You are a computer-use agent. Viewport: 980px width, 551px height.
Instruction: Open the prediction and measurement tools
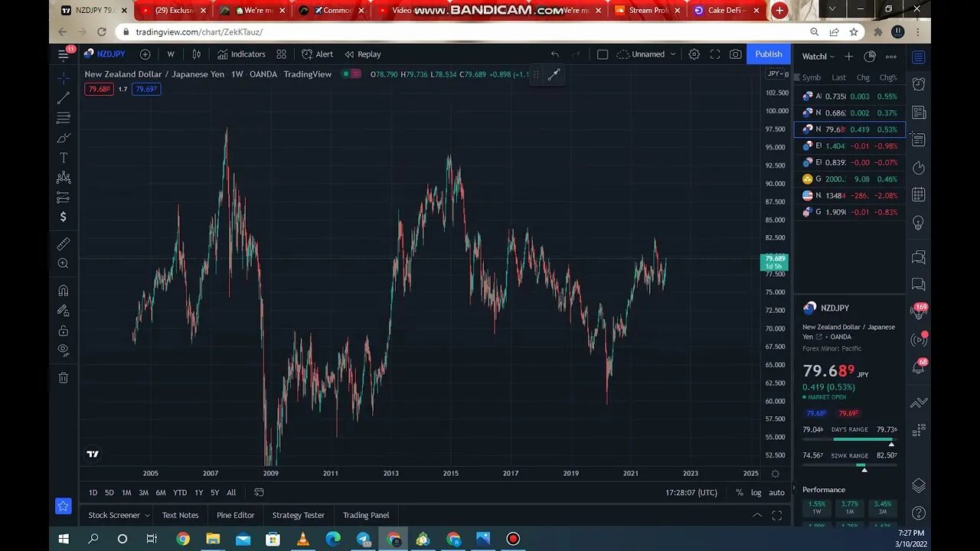tap(64, 197)
